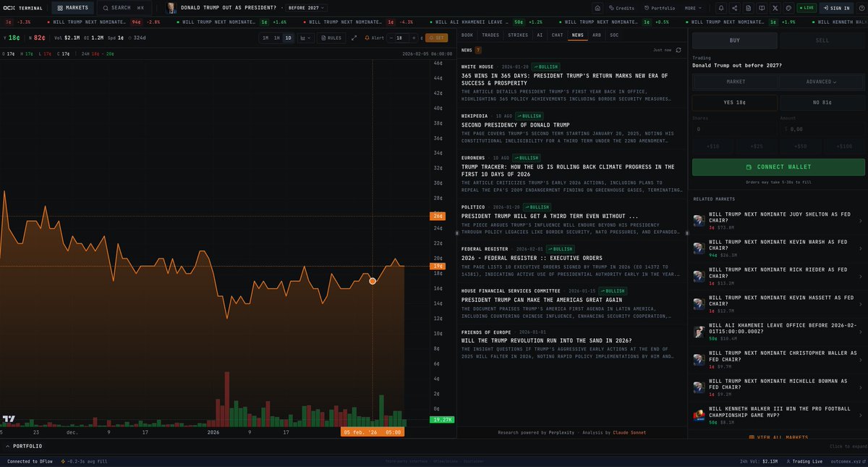
Task: Expand Christopher Waller Fed Chair market chevron
Action: [860, 359]
